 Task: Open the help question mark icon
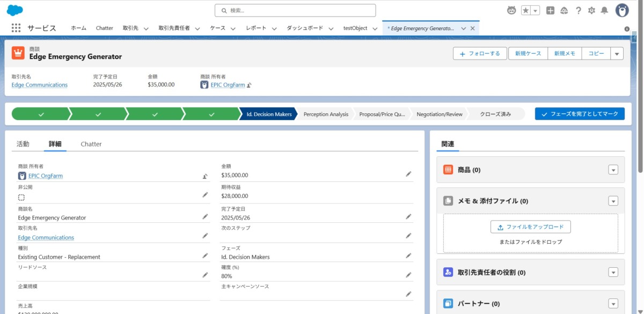pyautogui.click(x=578, y=10)
